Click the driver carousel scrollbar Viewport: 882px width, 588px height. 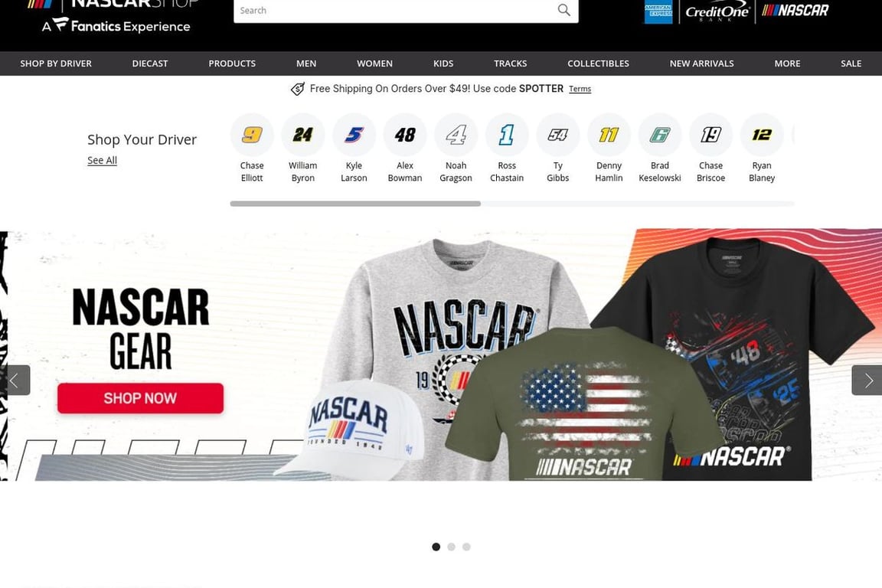coord(355,204)
